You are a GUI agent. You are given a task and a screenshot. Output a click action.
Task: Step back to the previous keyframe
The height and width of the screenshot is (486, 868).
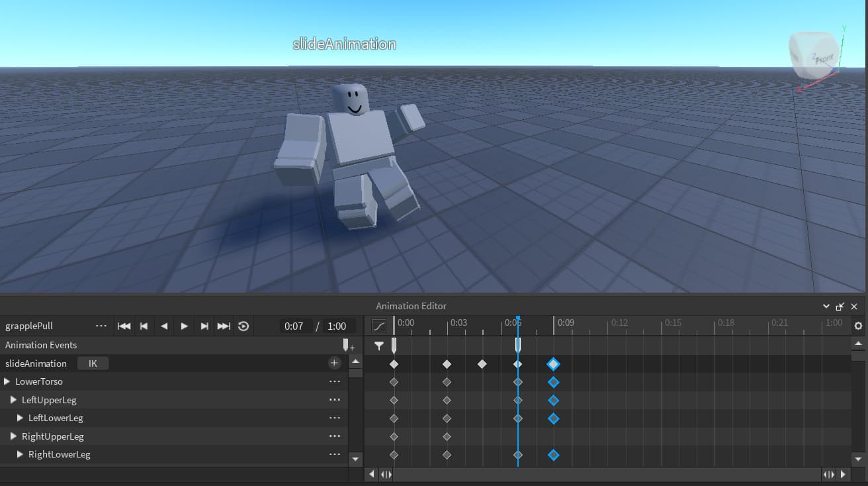click(144, 326)
